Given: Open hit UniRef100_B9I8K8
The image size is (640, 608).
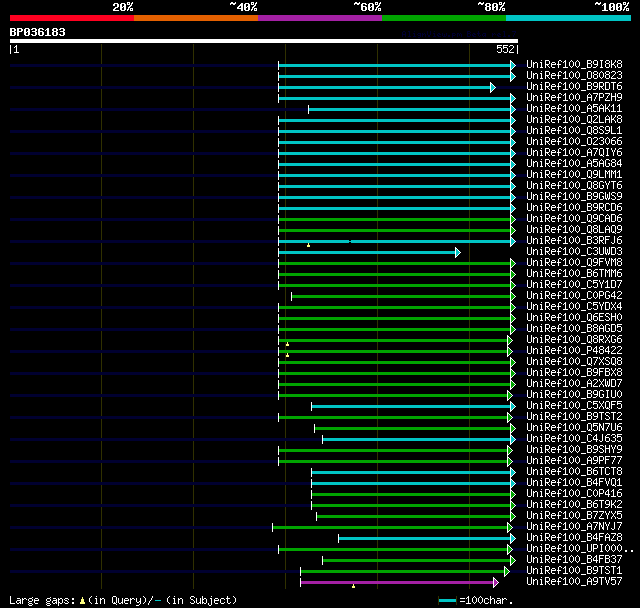Looking at the screenshot, I should coord(574,64).
